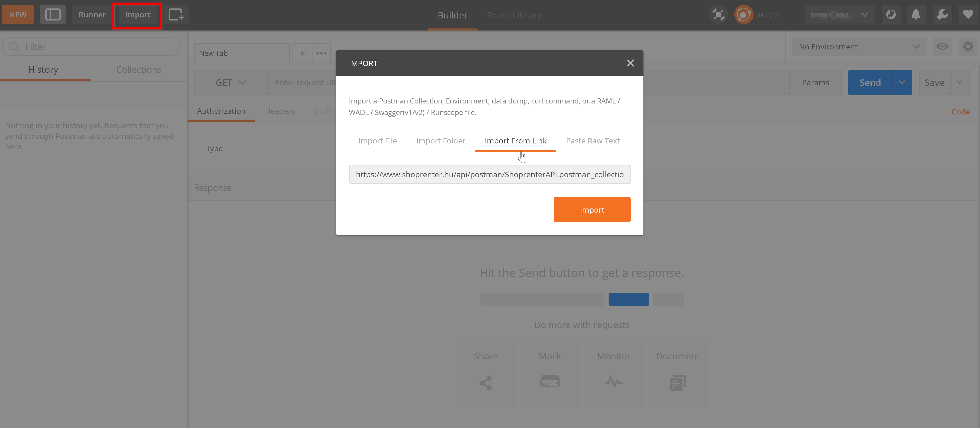Open the notifications bell
The width and height of the screenshot is (980, 428).
coord(915,15)
